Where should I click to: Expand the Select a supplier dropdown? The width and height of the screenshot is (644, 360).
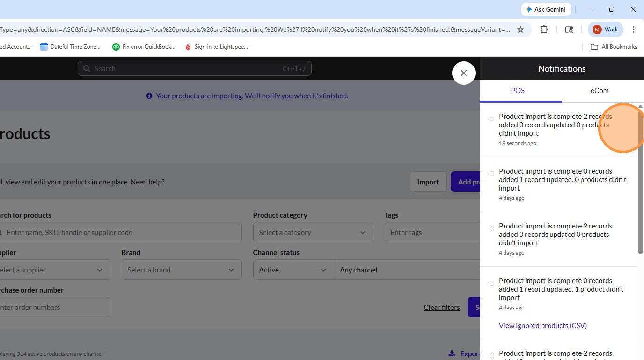point(54,270)
